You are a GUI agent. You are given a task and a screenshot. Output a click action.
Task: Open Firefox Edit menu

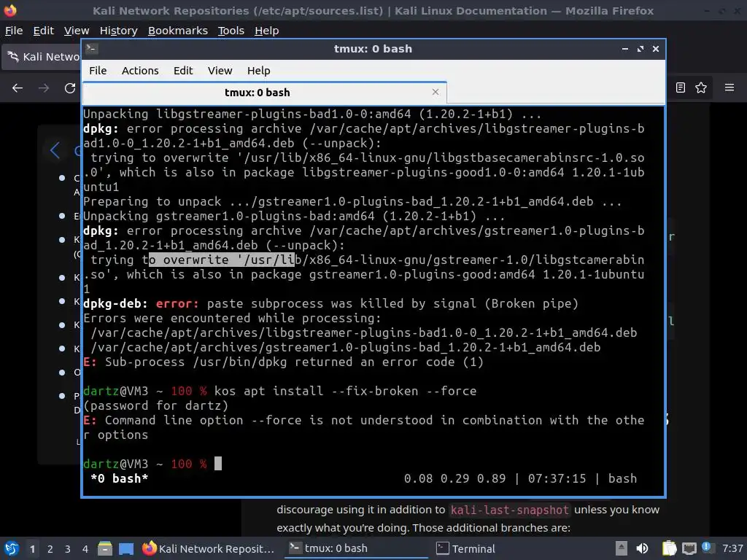[x=43, y=31]
